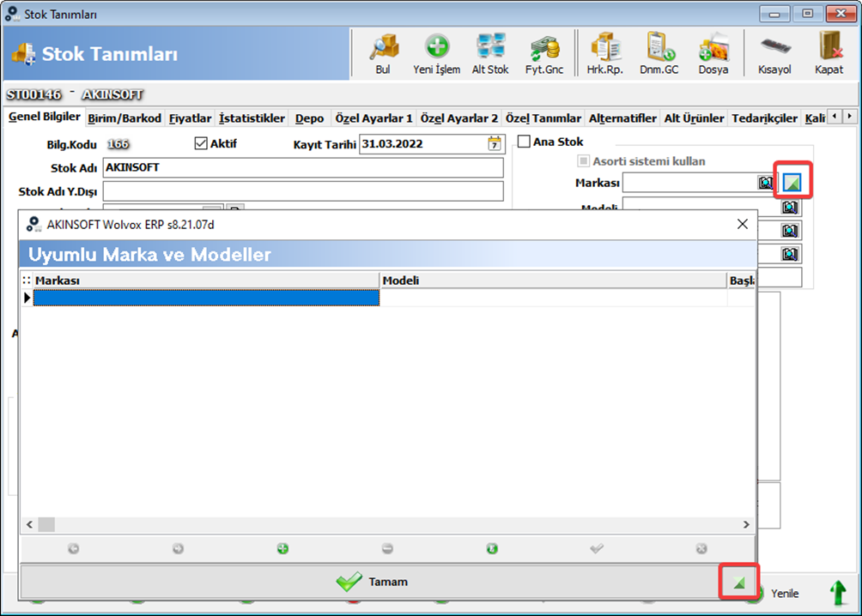Viewport: 862px width, 616px height.
Task: Open Hrk.Rp. movement report
Action: tap(604, 54)
